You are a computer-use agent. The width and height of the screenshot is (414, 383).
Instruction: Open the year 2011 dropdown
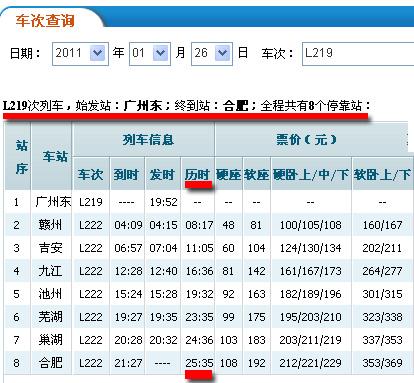pos(80,53)
